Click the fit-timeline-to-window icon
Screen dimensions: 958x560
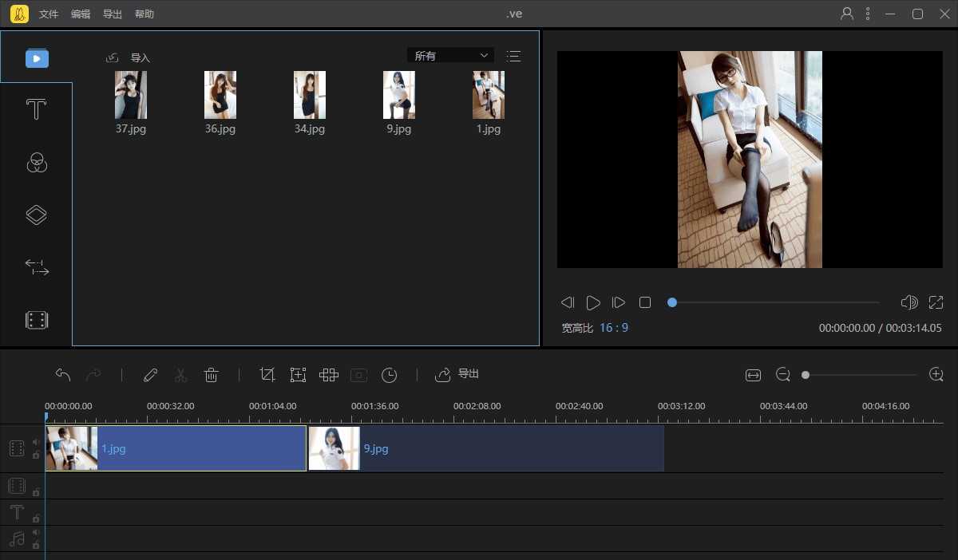pos(753,375)
